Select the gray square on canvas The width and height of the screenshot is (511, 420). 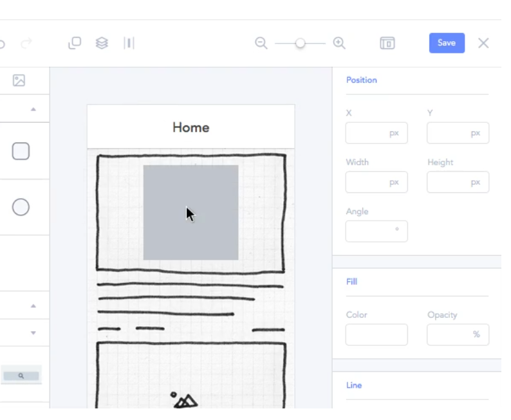[190, 213]
